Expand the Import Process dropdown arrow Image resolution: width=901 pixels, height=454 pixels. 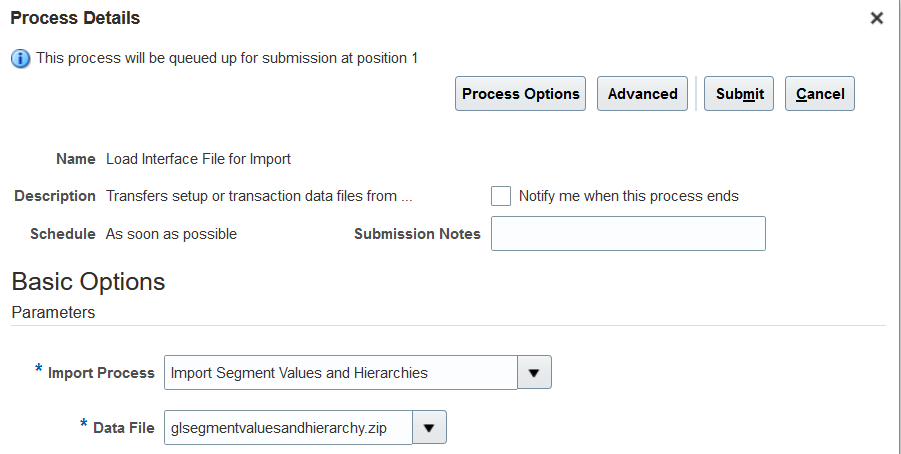tap(534, 372)
